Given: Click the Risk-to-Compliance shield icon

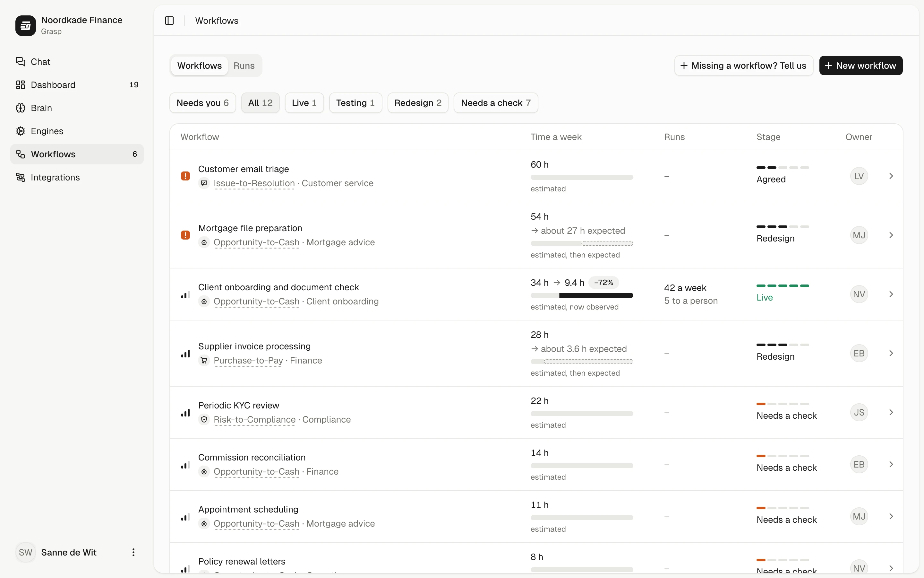Looking at the screenshot, I should (204, 419).
